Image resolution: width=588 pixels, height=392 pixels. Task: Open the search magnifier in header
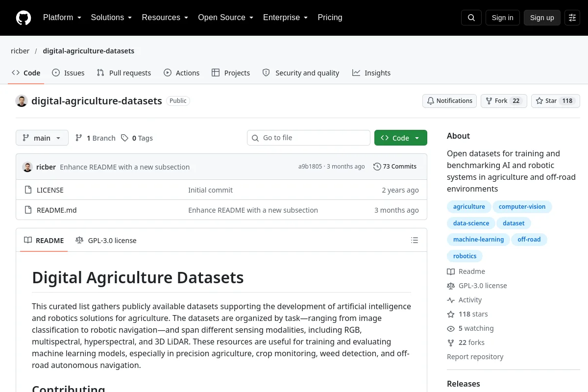pyautogui.click(x=471, y=18)
